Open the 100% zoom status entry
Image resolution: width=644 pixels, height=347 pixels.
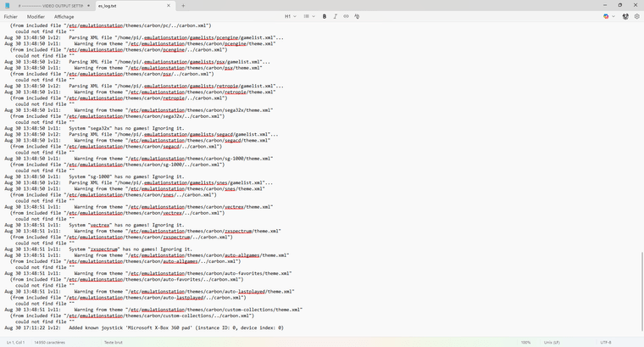(x=525, y=342)
